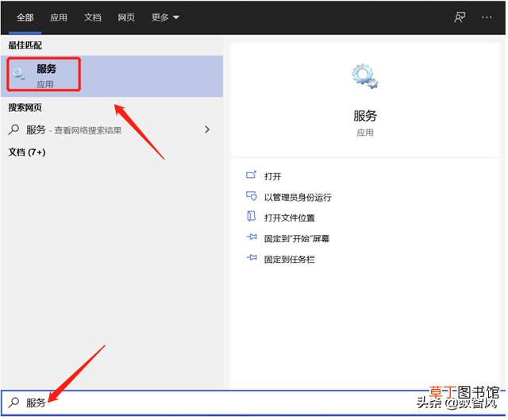Switch to the 应用 tab
This screenshot has height=420, width=508.
tap(59, 17)
